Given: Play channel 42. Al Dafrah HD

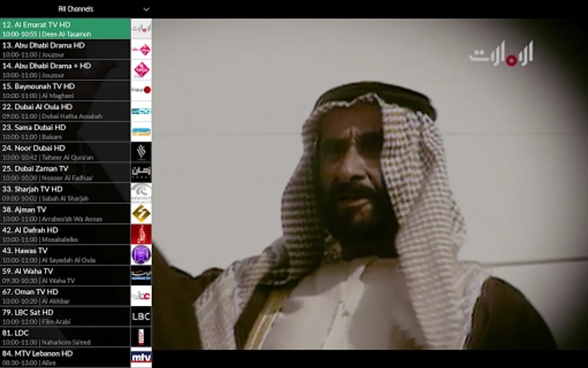Looking at the screenshot, I should tap(65, 234).
